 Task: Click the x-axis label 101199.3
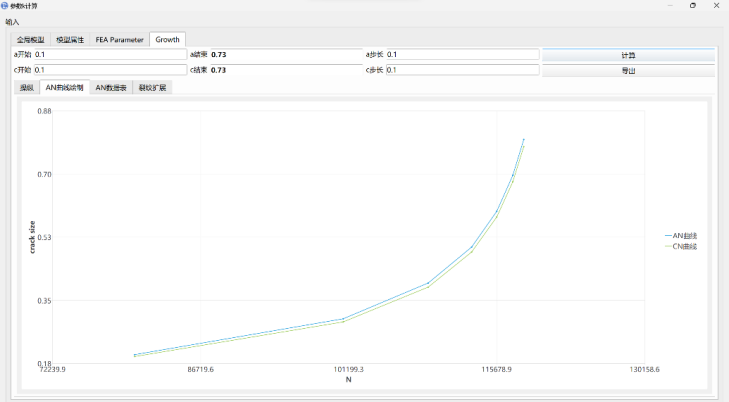[x=348, y=369]
